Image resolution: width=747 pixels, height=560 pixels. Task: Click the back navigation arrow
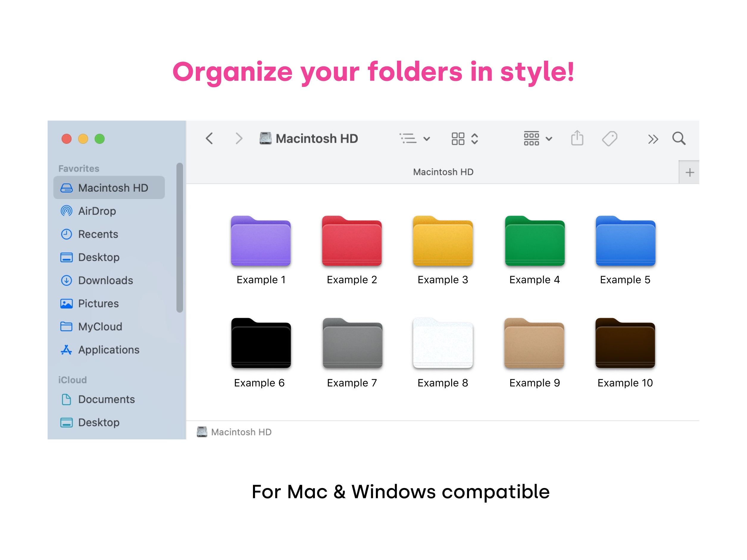pyautogui.click(x=210, y=138)
